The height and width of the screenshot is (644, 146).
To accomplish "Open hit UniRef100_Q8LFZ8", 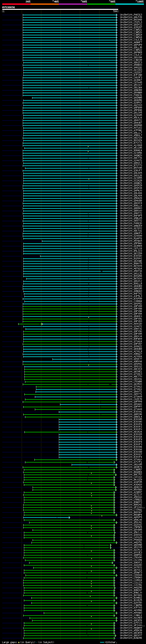I will (131, 17).
